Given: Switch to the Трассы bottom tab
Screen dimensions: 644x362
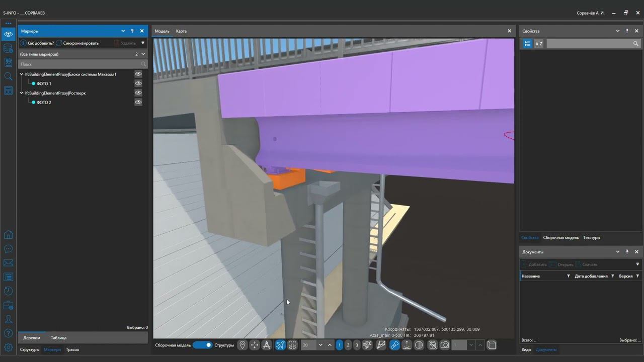Looking at the screenshot, I should (72, 349).
